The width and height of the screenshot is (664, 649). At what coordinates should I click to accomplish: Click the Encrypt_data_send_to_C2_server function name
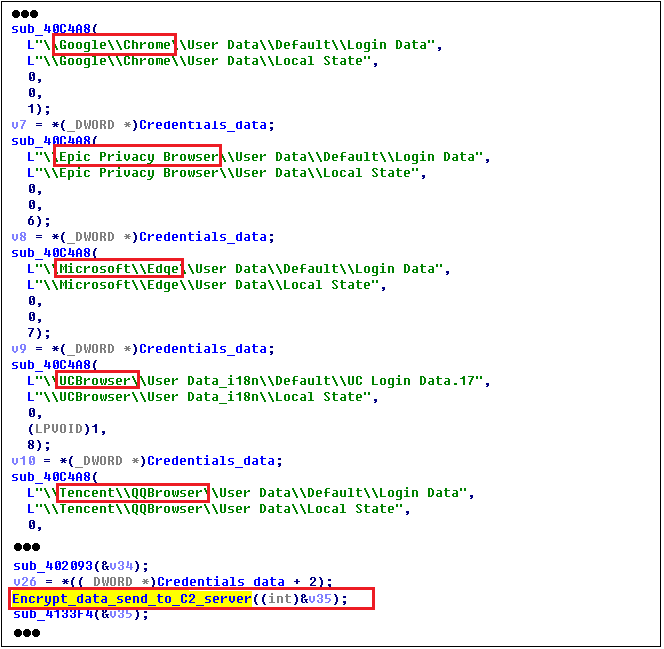[132, 599]
